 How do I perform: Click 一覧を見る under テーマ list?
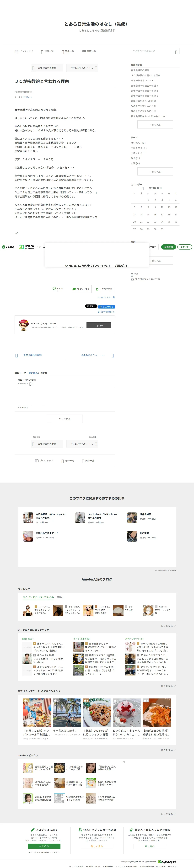pyautogui.click(x=155, y=172)
